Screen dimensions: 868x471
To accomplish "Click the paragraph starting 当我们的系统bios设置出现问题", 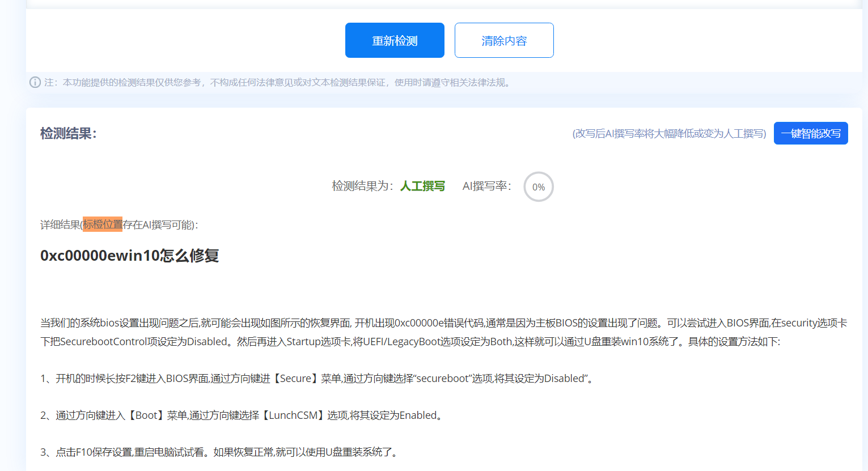I will (443, 332).
